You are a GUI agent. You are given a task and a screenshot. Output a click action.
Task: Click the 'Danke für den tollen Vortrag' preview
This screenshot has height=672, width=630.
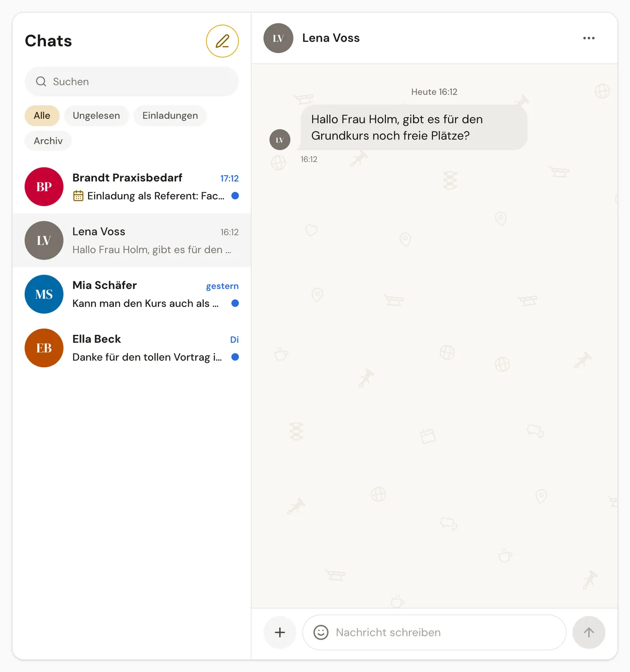(147, 357)
